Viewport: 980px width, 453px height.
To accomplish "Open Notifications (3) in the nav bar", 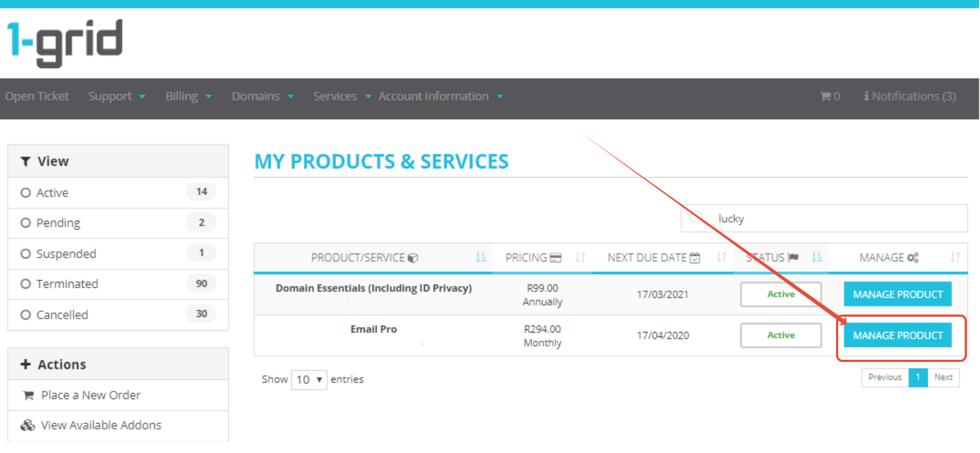I will pyautogui.click(x=910, y=96).
